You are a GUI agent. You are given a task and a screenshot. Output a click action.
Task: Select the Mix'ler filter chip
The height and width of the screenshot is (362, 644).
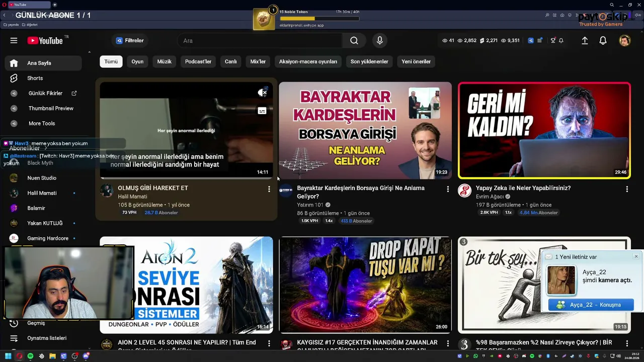click(258, 61)
